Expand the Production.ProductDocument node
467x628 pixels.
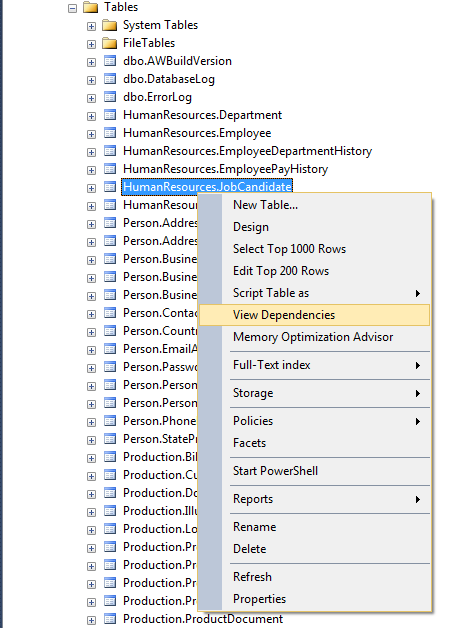pyautogui.click(x=91, y=620)
